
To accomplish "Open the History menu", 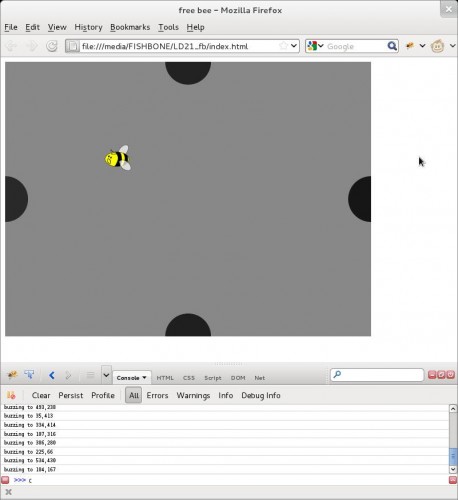I will [88, 27].
